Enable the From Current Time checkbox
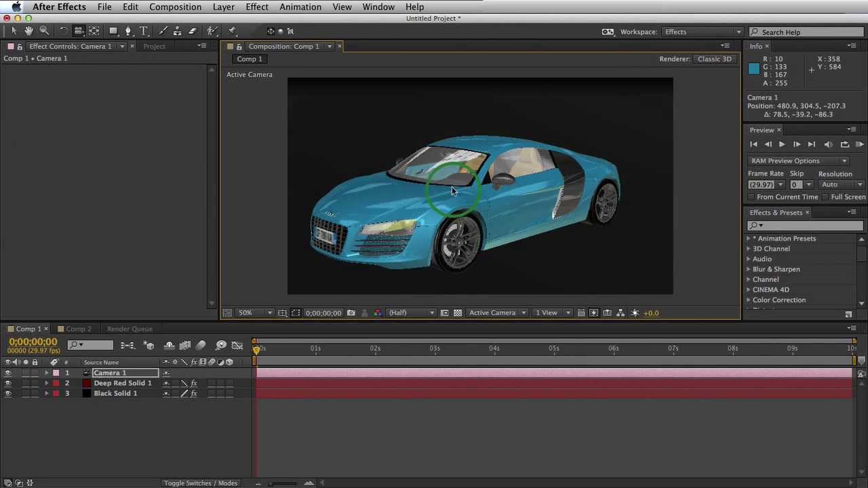868x488 pixels. (751, 197)
